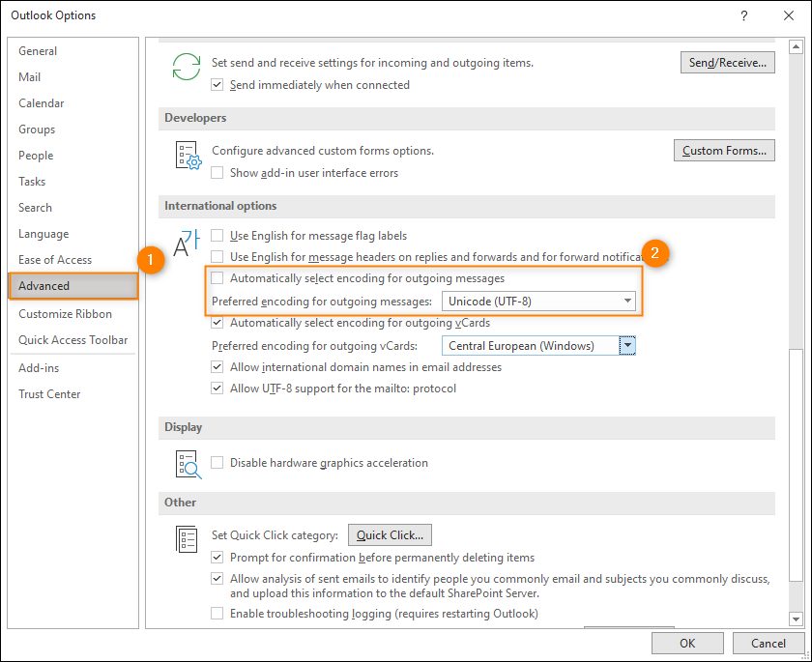The image size is (812, 662).
Task: Enable Automatically select encoding for outgoing messages
Action: pyautogui.click(x=217, y=278)
